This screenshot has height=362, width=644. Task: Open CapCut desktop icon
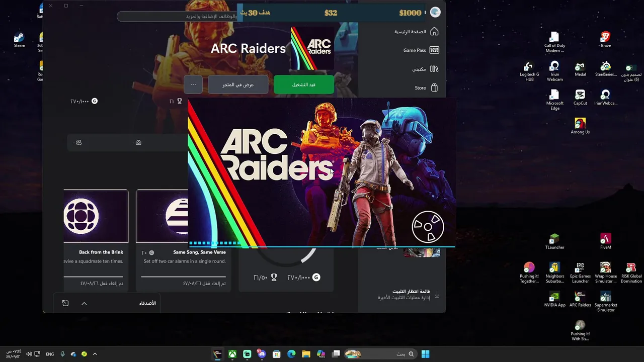coord(580,98)
